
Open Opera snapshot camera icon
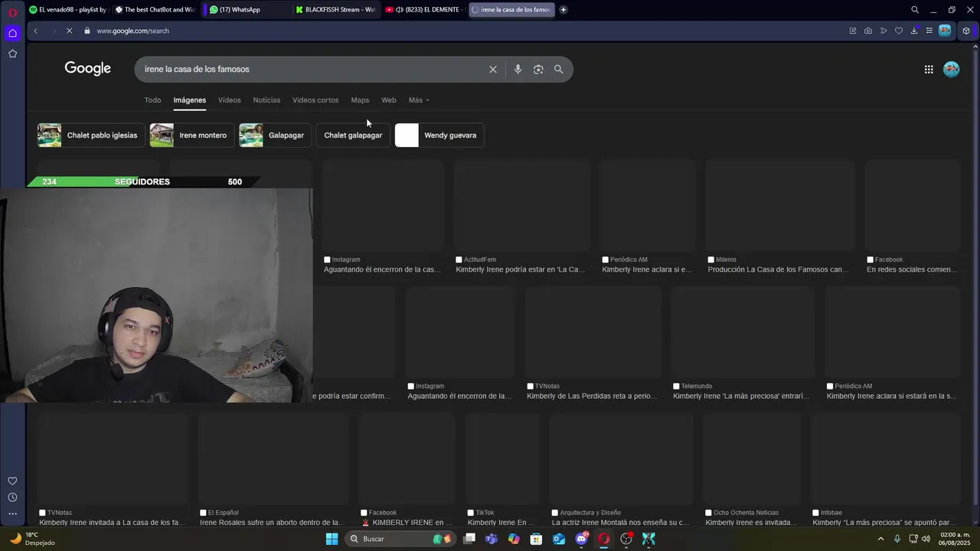click(868, 31)
